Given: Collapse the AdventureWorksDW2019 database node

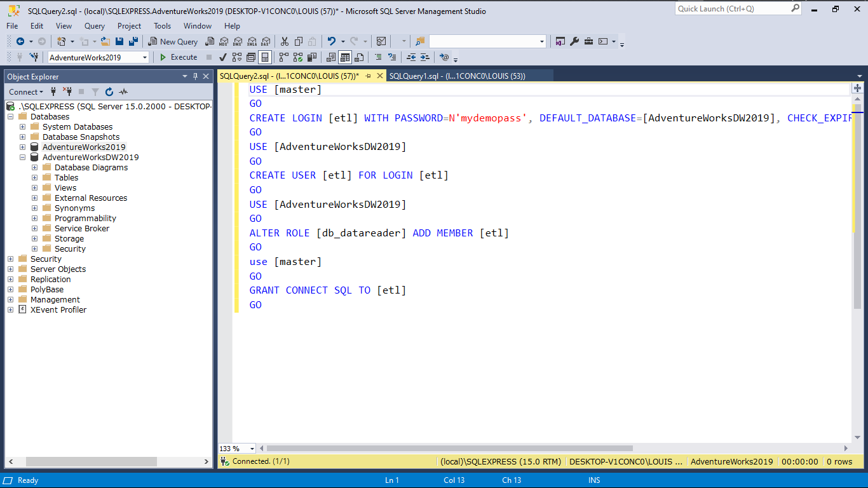Looking at the screenshot, I should tap(23, 157).
